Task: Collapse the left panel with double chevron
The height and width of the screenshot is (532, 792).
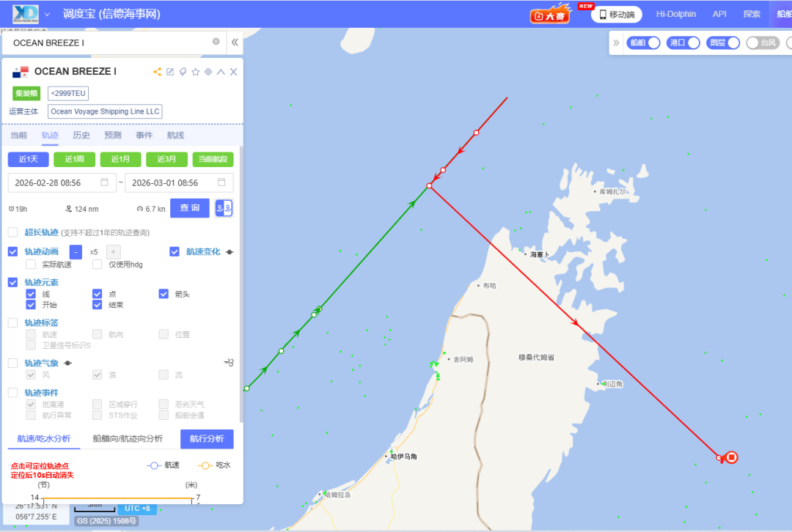Action: [x=235, y=43]
